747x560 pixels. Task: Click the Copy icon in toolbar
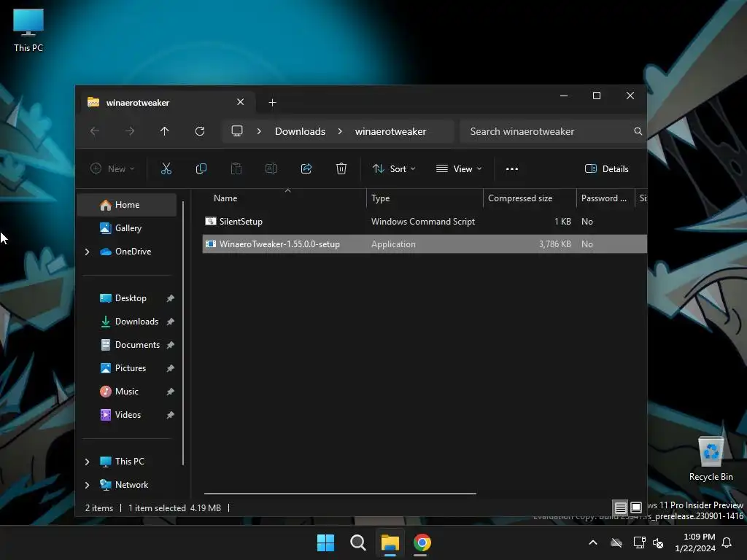click(201, 168)
